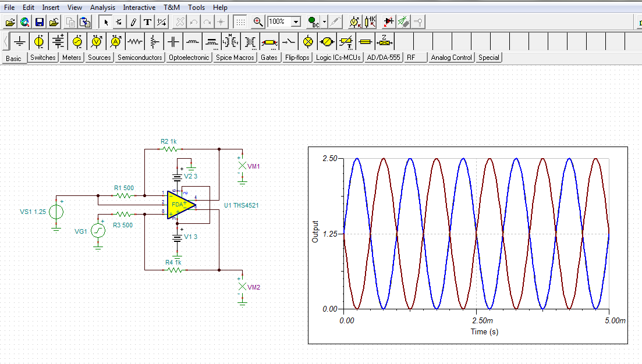Viewport: 642px width, 364px height.
Task: Open the Analysis menu
Action: (102, 8)
